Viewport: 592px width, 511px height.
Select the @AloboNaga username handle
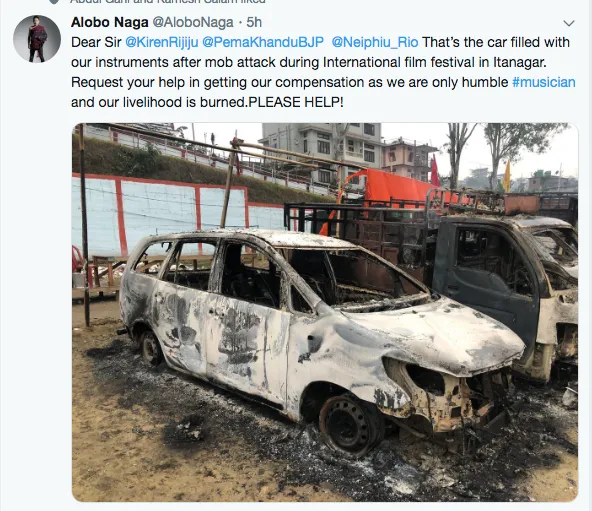pyautogui.click(x=193, y=22)
